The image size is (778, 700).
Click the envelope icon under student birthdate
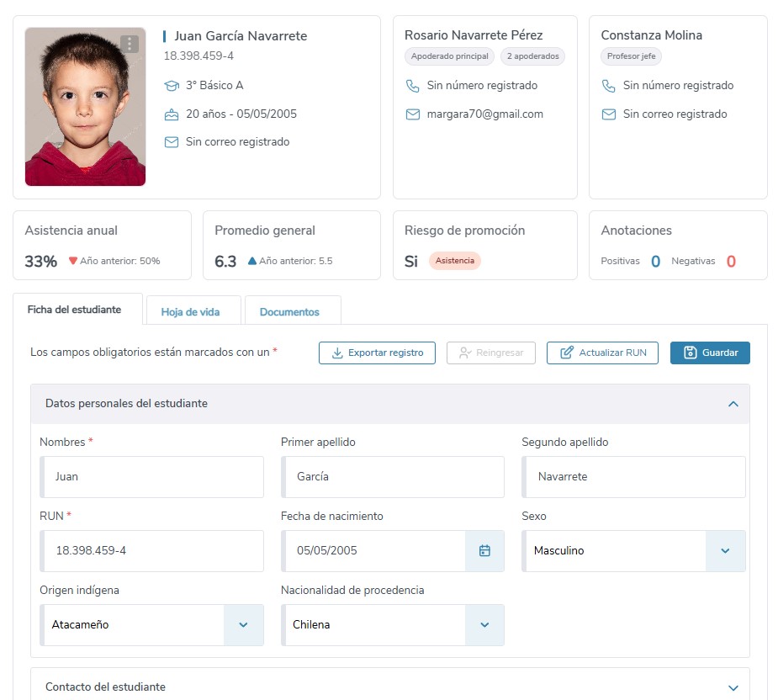click(172, 142)
